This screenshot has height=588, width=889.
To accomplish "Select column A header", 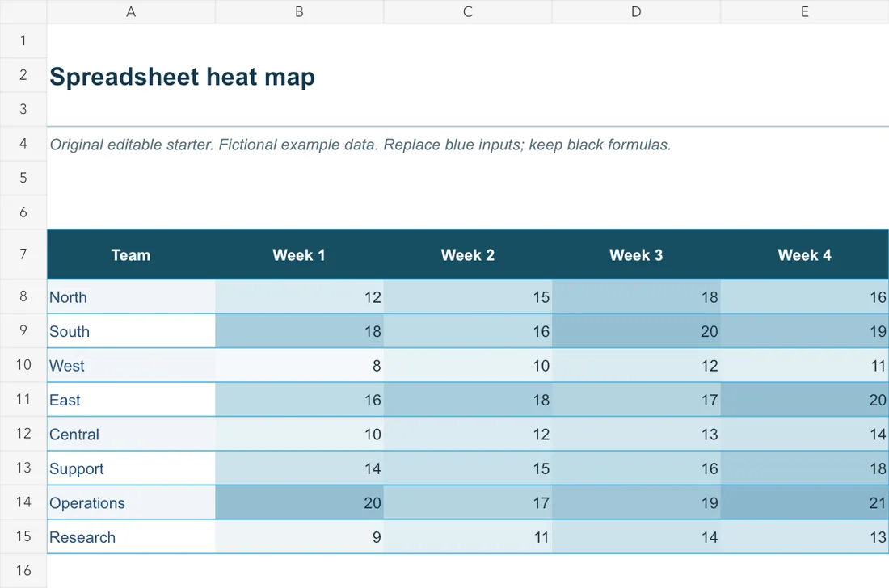I will 131,12.
